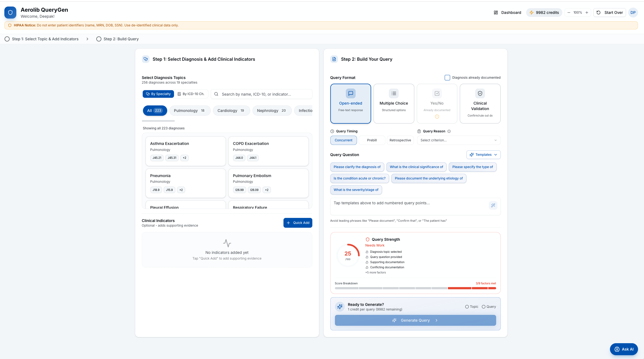Image resolution: width=644 pixels, height=359 pixels.
Task: Expand the Templates dropdown
Action: [x=483, y=155]
